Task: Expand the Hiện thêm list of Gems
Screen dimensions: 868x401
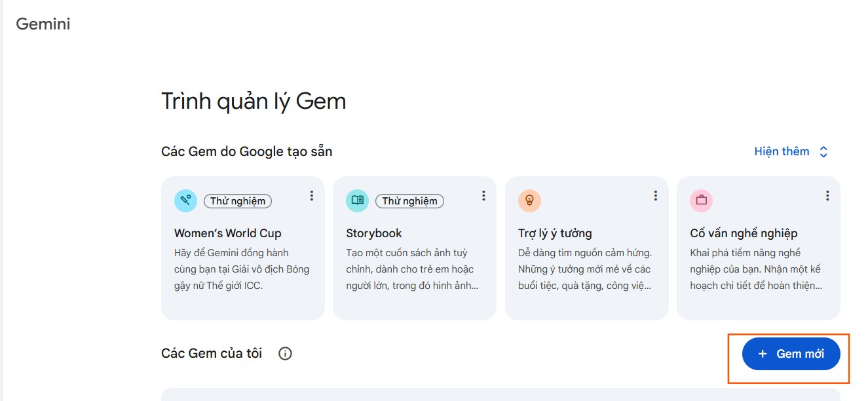Action: (791, 151)
